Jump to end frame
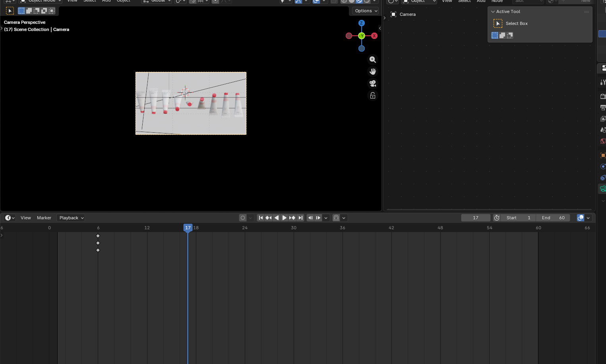Image resolution: width=606 pixels, height=364 pixels. point(300,218)
